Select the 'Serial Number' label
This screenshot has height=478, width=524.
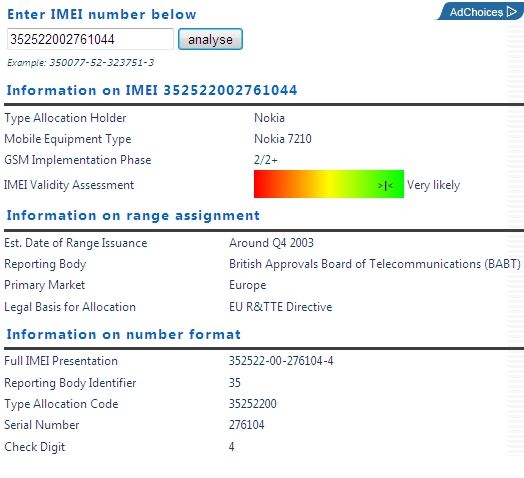click(42, 425)
